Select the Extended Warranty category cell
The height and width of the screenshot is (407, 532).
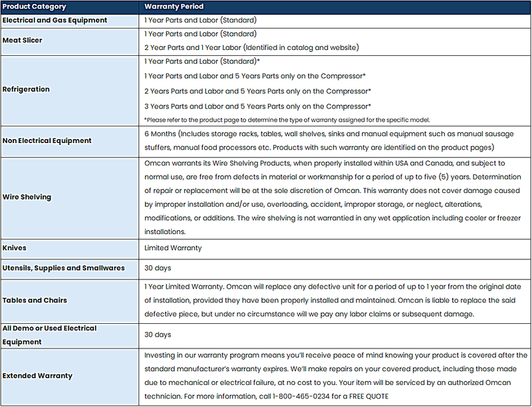pyautogui.click(x=70, y=377)
